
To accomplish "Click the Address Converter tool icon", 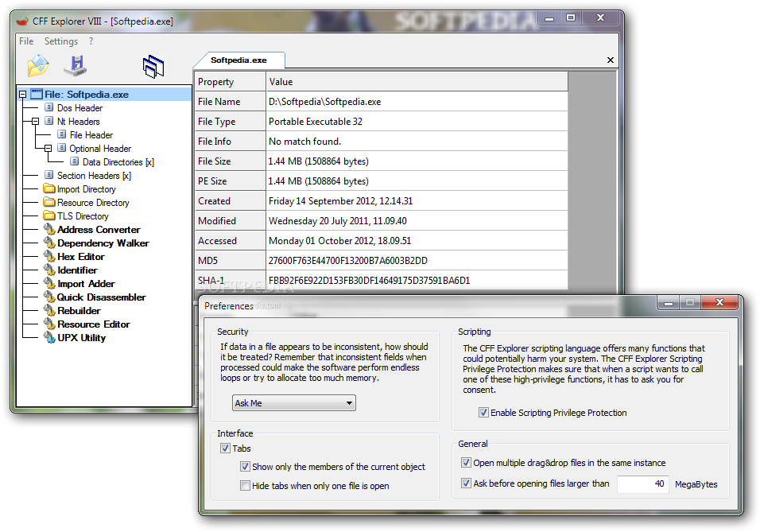I will 49,229.
